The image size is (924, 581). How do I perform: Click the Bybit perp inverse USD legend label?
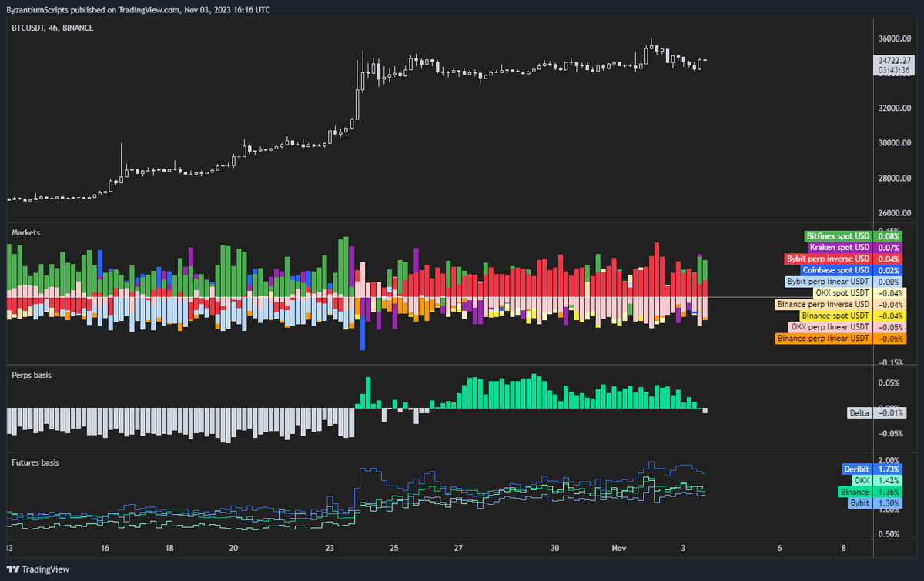click(829, 259)
